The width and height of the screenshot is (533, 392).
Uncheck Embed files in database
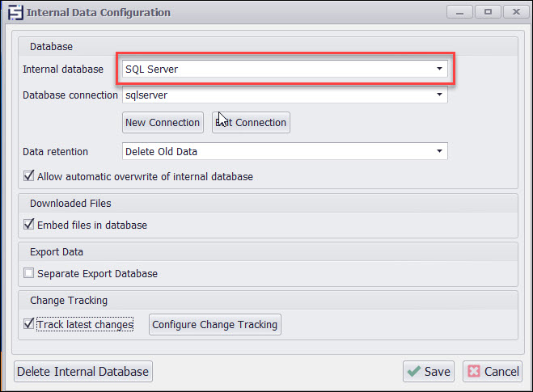click(30, 226)
